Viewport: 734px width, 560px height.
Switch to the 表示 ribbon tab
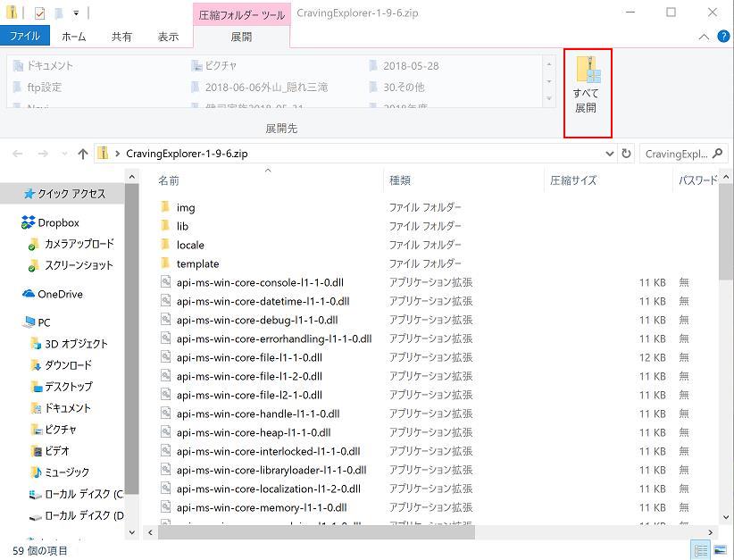tap(168, 37)
